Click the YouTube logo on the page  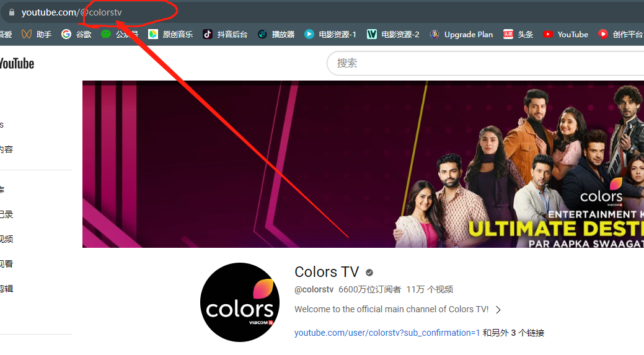point(17,64)
